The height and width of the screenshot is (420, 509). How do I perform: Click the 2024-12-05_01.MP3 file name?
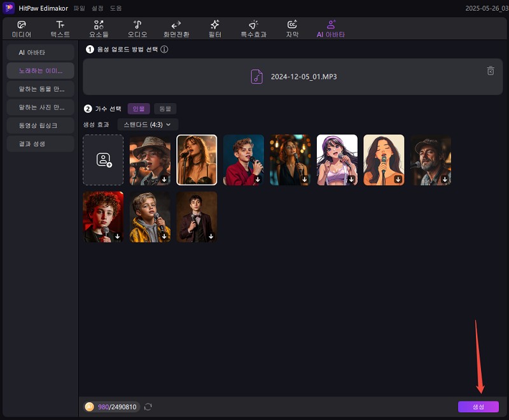tap(304, 77)
